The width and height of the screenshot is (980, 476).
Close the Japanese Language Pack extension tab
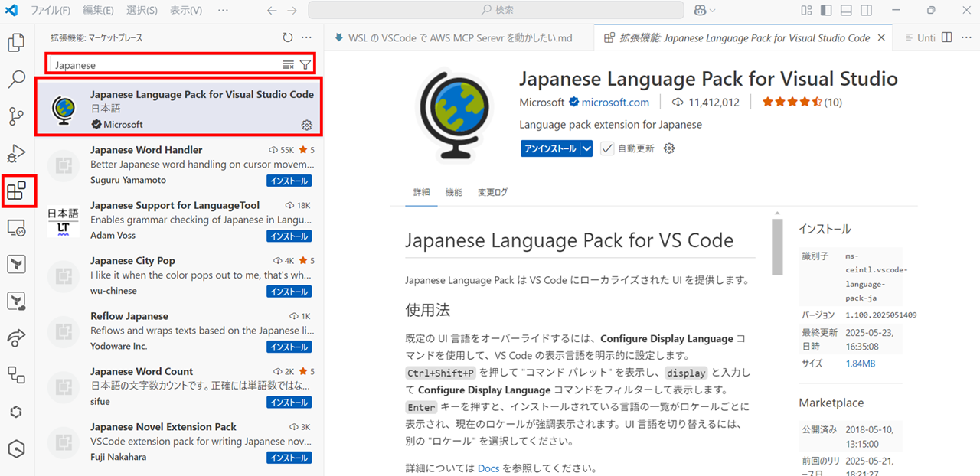click(881, 37)
